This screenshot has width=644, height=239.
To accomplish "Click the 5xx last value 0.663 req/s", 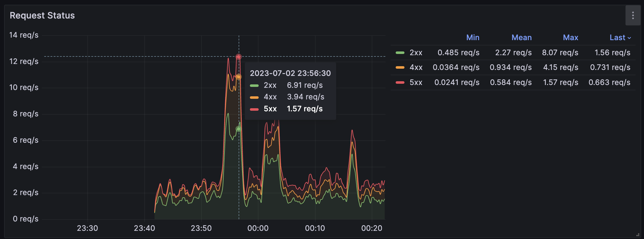I will 610,82.
